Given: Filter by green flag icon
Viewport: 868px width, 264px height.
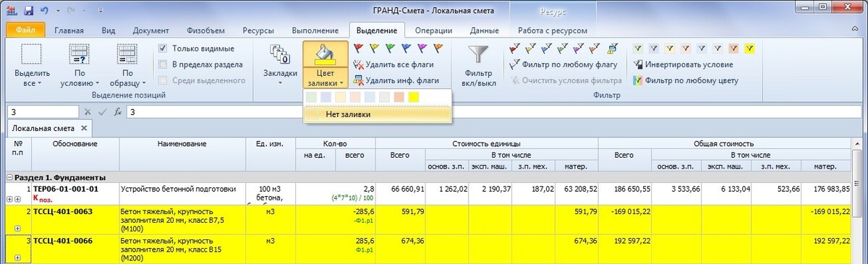Looking at the screenshot, I should point(563,48).
